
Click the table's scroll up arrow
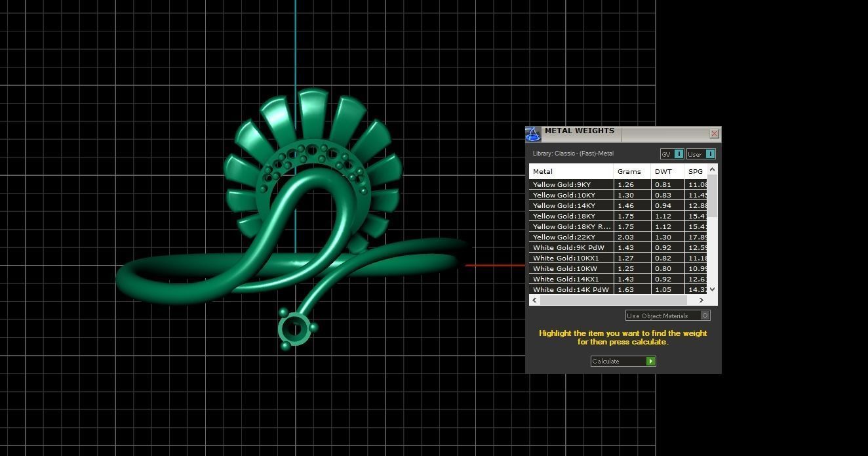point(713,169)
